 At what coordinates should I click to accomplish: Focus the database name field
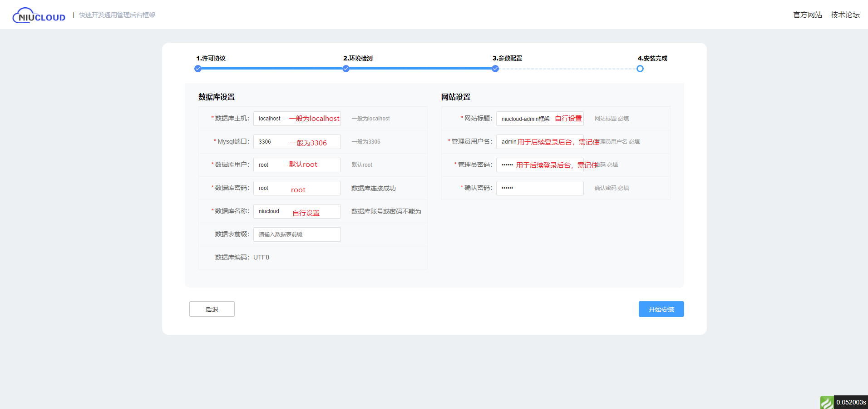pyautogui.click(x=297, y=211)
